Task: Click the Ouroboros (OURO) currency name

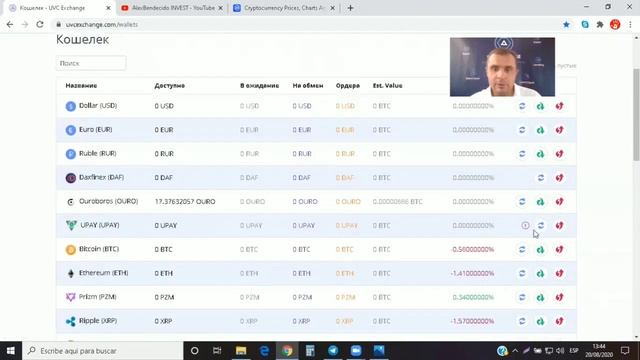Action: click(x=109, y=201)
